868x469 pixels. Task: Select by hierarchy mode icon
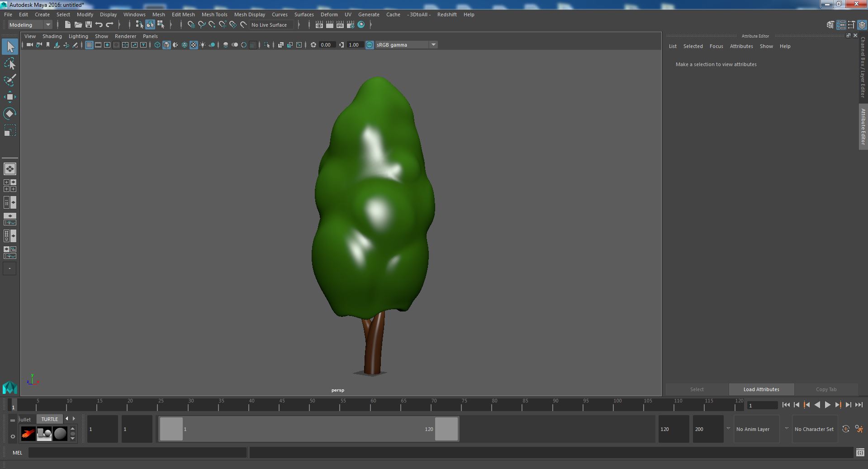[139, 25]
